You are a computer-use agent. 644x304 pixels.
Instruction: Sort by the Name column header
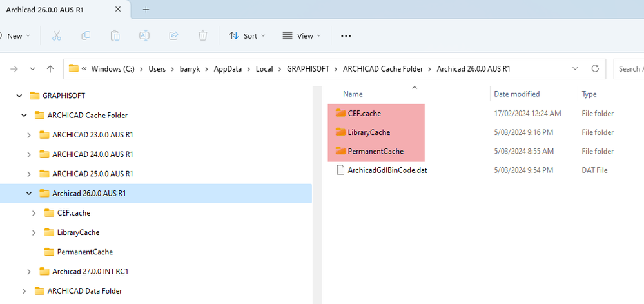tap(353, 94)
